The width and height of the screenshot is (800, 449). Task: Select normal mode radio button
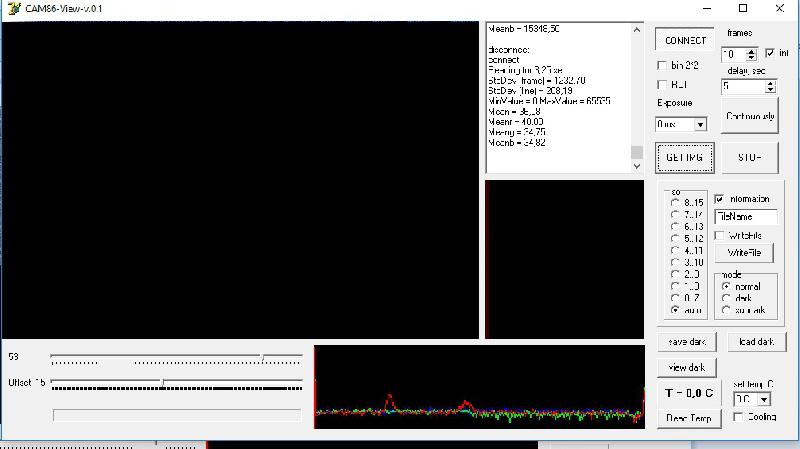click(x=726, y=286)
